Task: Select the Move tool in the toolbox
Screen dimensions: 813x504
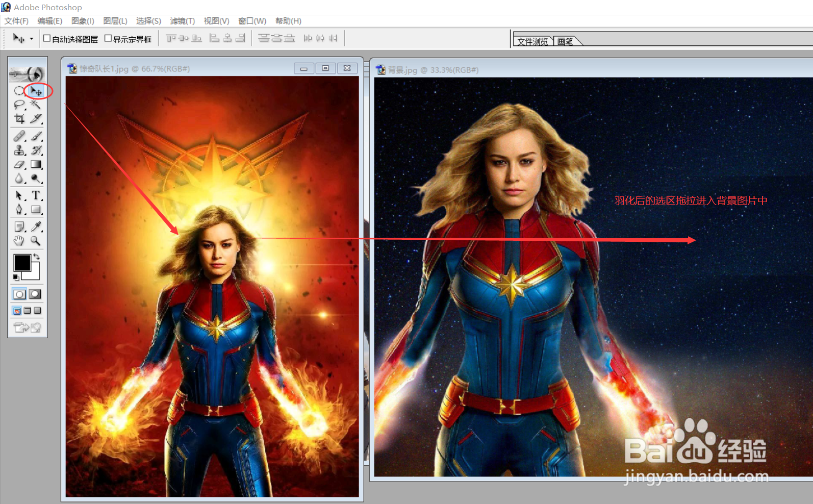Action: pos(36,91)
